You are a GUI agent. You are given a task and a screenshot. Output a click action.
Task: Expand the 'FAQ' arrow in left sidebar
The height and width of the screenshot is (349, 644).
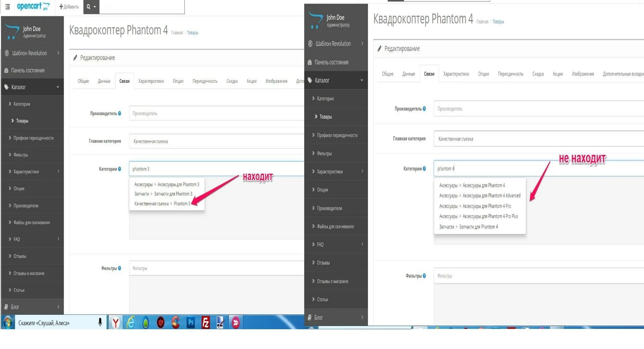[58, 239]
